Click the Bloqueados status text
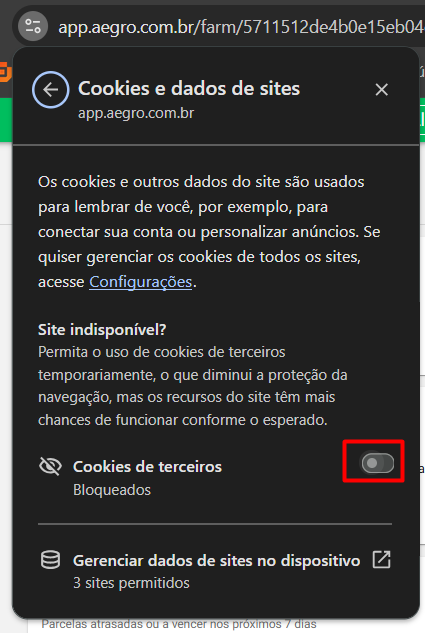425x633 pixels. (x=112, y=490)
